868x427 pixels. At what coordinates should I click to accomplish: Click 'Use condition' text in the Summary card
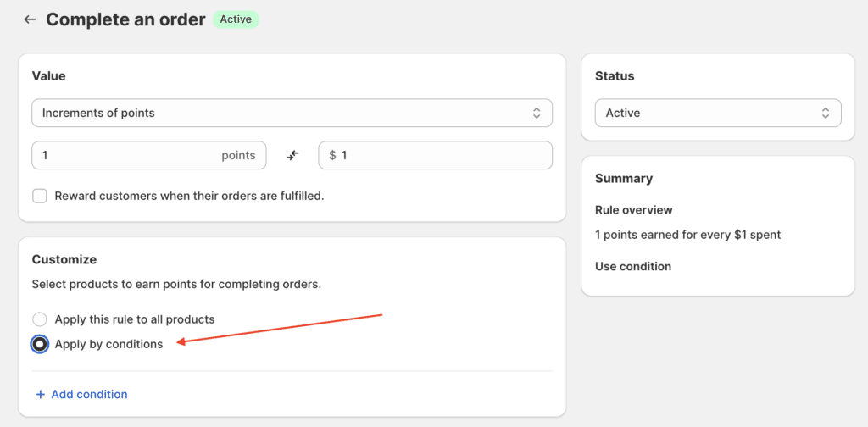point(633,266)
